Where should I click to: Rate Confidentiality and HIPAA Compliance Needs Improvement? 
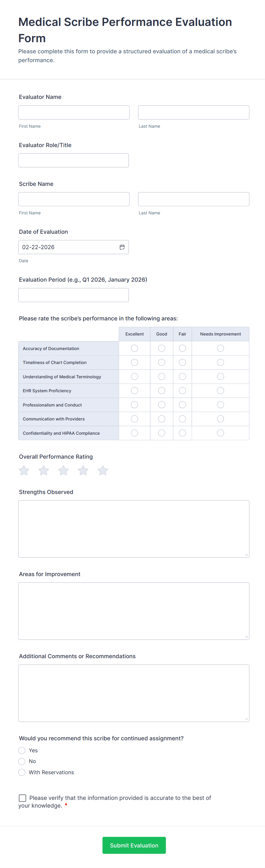point(221,433)
